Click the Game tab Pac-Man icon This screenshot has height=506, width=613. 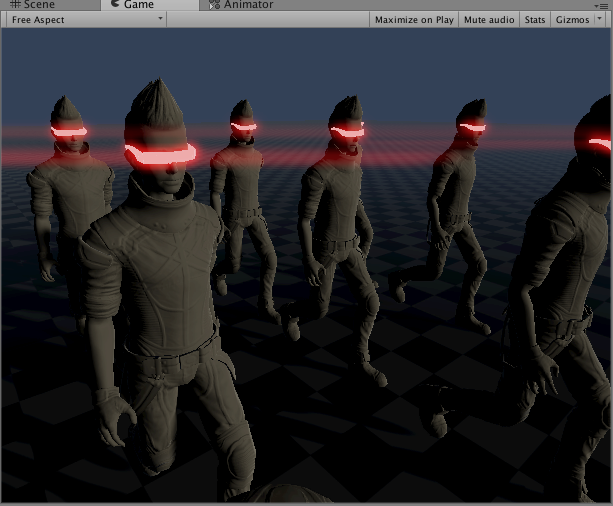pyautogui.click(x=115, y=4)
